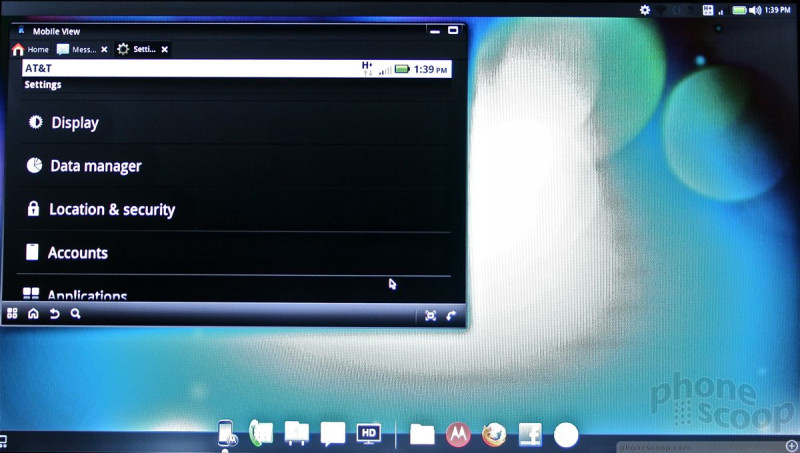Viewport: 800px width, 453px height.
Task: Click the add button in bottom-right corner
Action: pyautogui.click(x=791, y=446)
